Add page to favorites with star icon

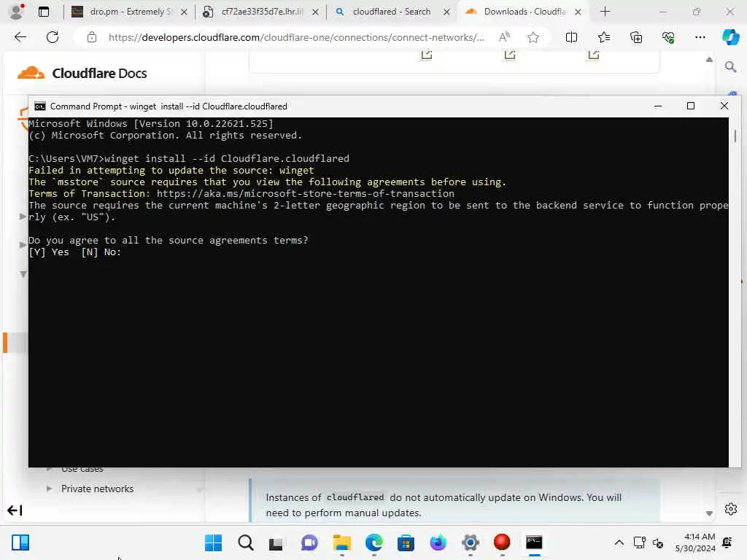[x=533, y=37]
